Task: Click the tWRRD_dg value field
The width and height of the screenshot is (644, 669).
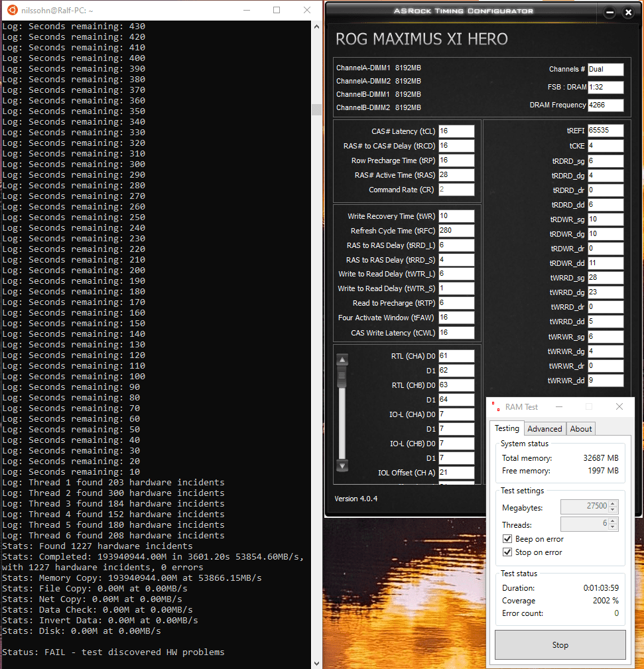Action: pos(606,292)
